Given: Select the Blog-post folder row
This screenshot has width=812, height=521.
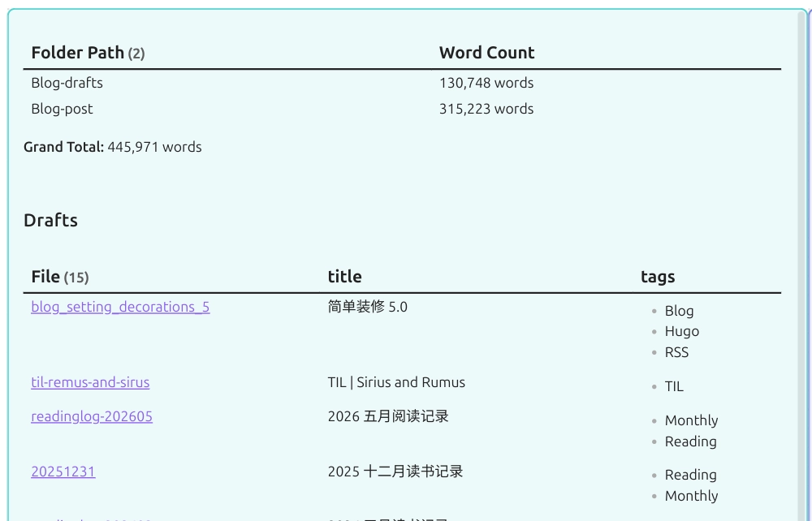Looking at the screenshot, I should pos(402,109).
